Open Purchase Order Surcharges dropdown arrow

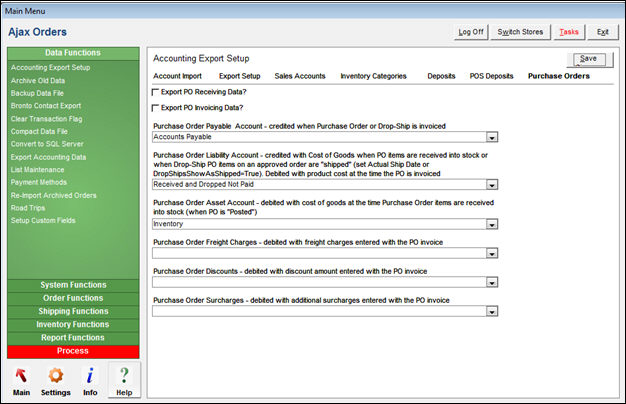(492, 311)
